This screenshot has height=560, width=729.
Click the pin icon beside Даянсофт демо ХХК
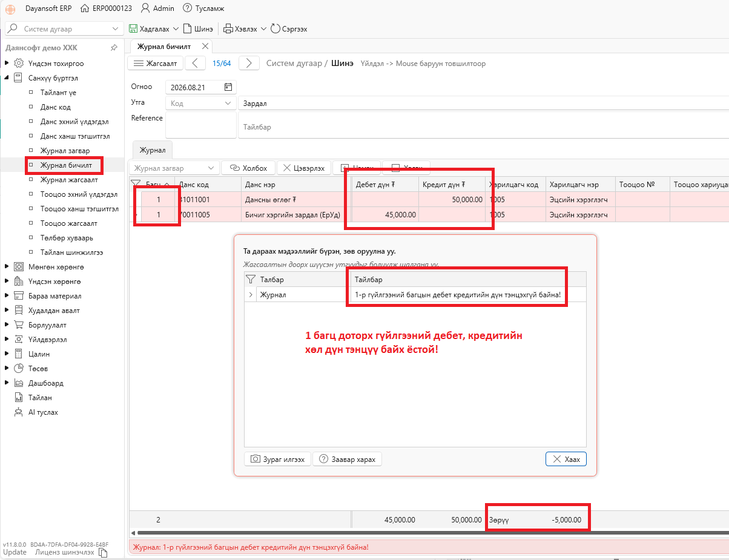(x=114, y=47)
